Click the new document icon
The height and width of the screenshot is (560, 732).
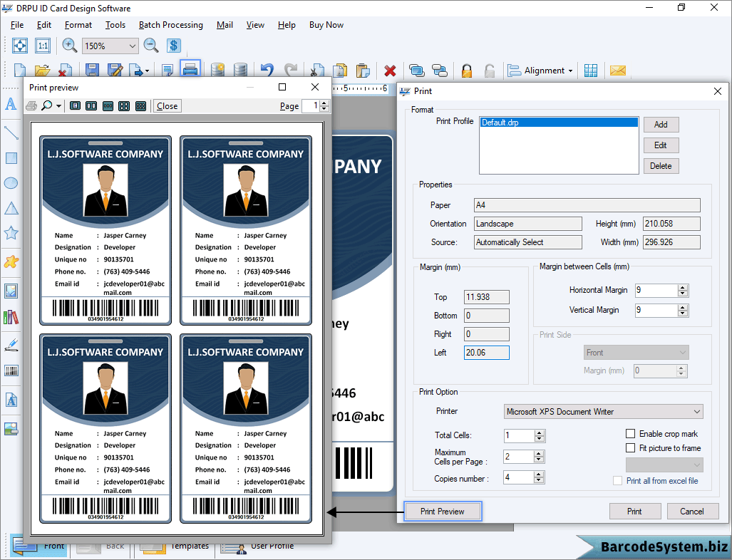(x=20, y=70)
